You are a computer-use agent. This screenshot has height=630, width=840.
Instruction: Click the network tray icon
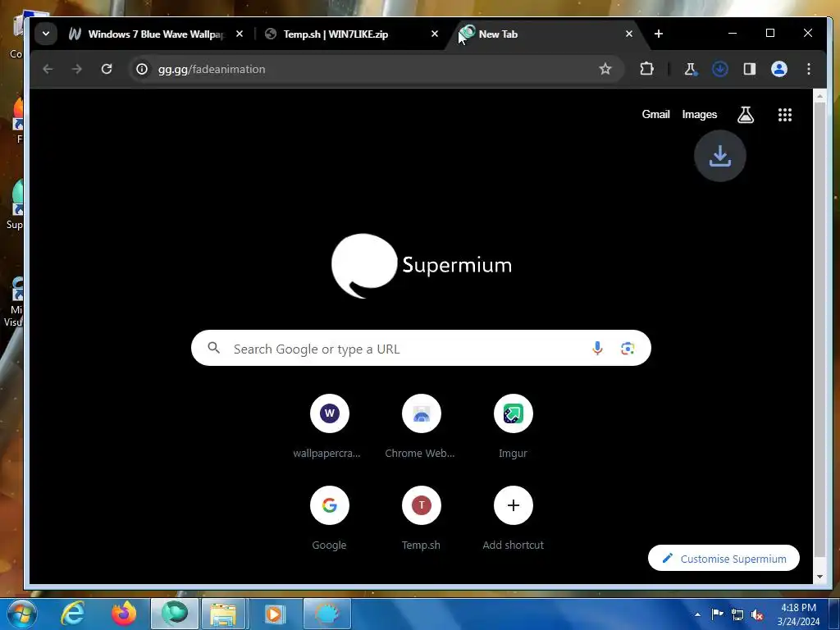pyautogui.click(x=737, y=614)
